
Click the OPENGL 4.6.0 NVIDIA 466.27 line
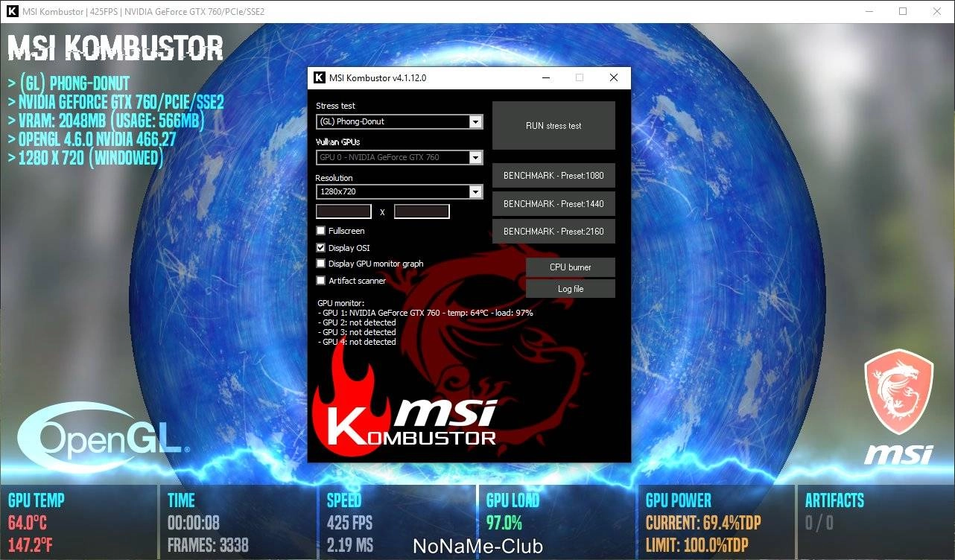(92, 139)
